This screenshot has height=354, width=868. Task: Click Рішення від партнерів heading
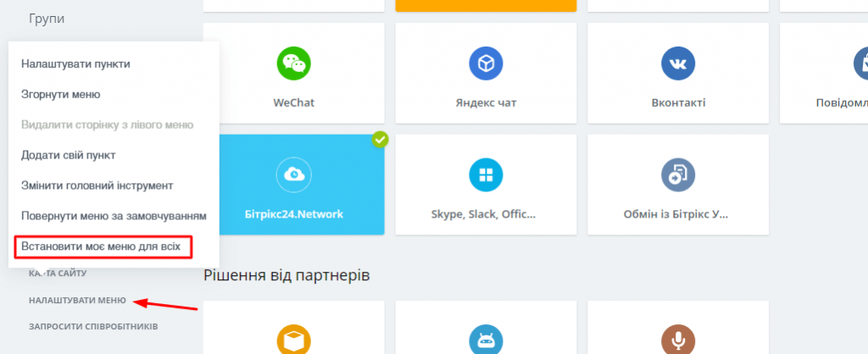point(287,275)
